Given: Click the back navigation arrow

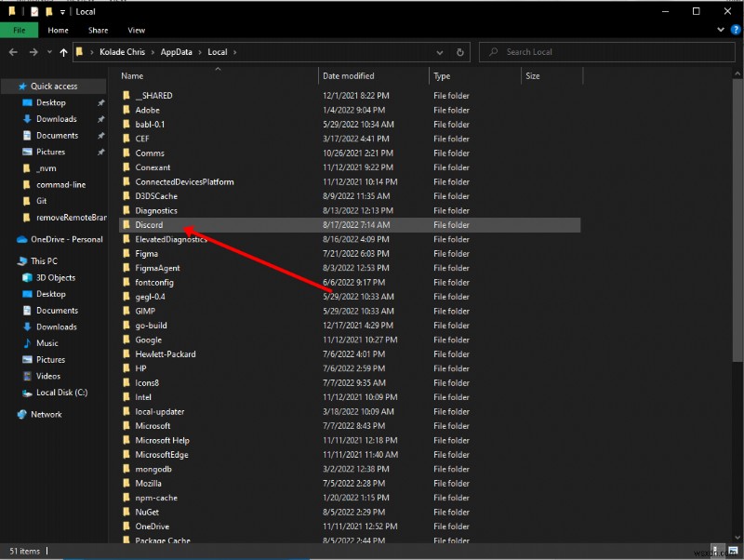Looking at the screenshot, I should [x=13, y=52].
